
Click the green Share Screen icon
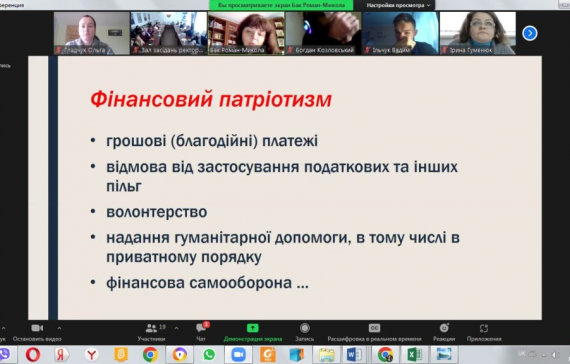pyautogui.click(x=253, y=328)
